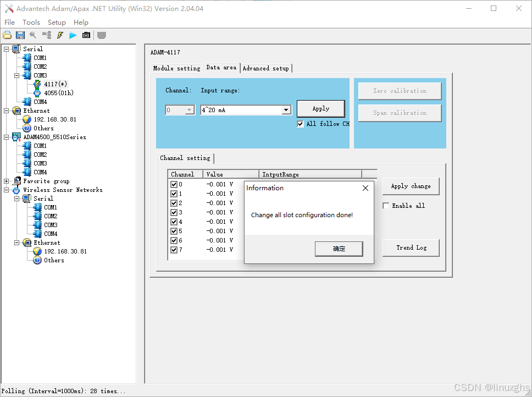Open the Trend Log window
This screenshot has height=397, width=532.
411,247
